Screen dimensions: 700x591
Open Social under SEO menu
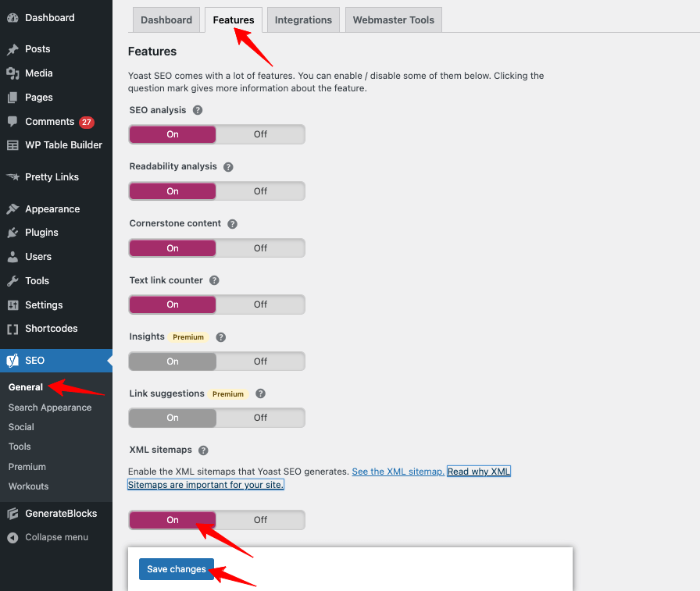click(x=21, y=427)
